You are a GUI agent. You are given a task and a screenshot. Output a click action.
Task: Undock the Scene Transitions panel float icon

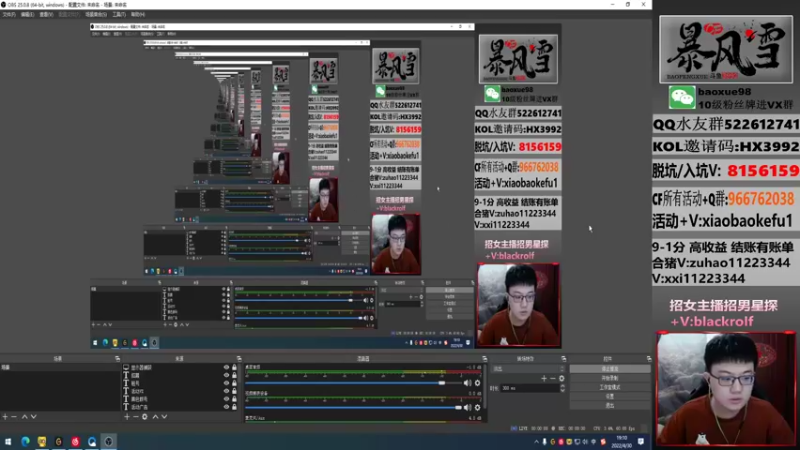pyautogui.click(x=563, y=359)
